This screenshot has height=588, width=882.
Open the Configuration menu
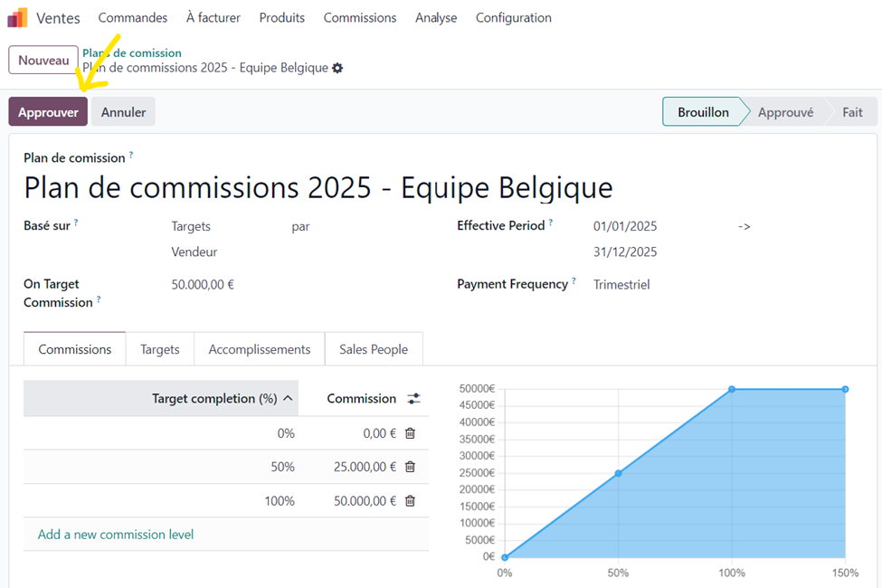(x=514, y=18)
